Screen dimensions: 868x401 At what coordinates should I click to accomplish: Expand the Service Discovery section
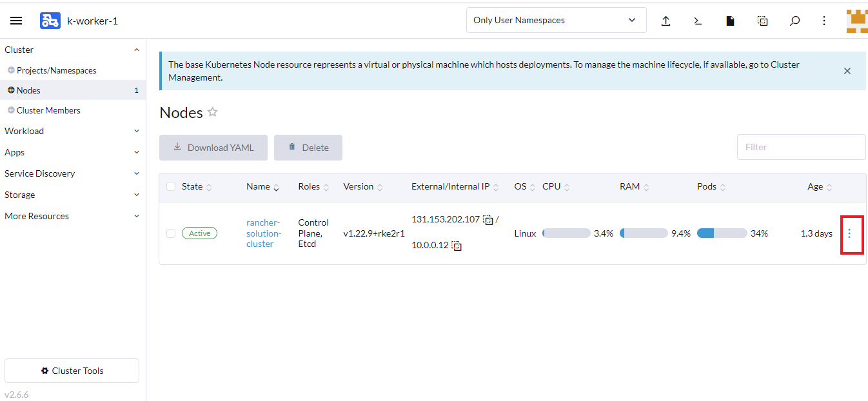pos(136,173)
